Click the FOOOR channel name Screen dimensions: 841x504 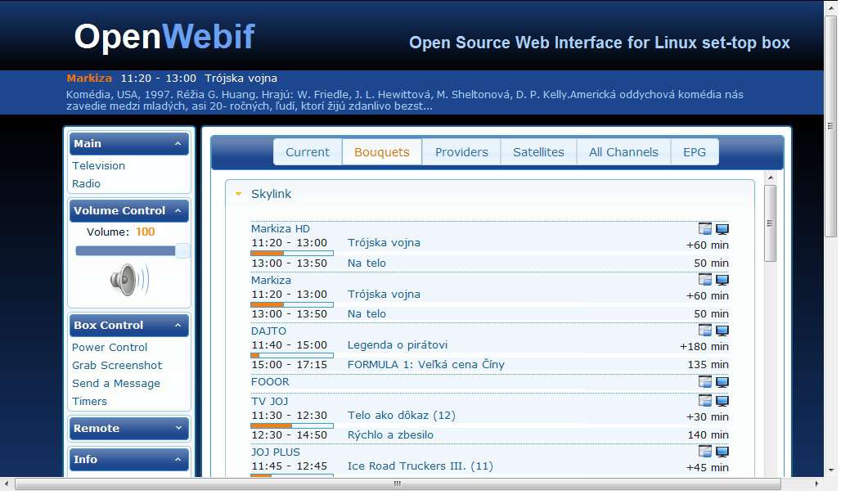click(270, 382)
